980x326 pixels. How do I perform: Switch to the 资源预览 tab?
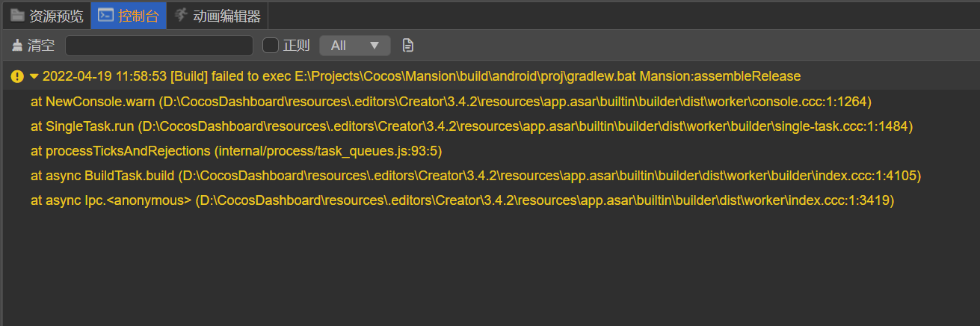[56, 16]
